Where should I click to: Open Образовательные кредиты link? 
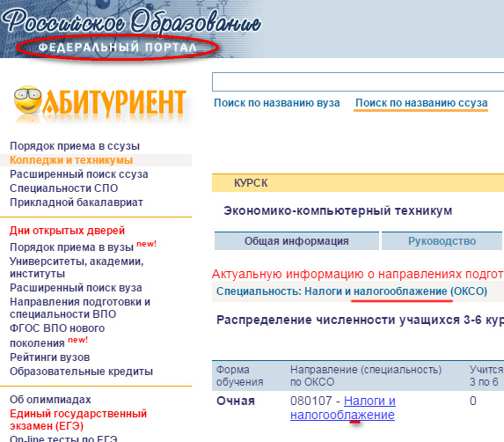coord(81,372)
